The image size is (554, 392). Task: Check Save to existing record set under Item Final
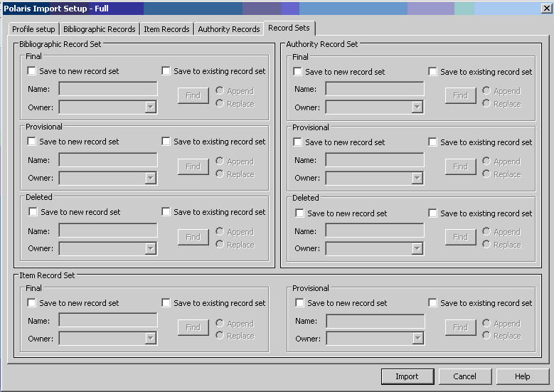click(x=166, y=302)
